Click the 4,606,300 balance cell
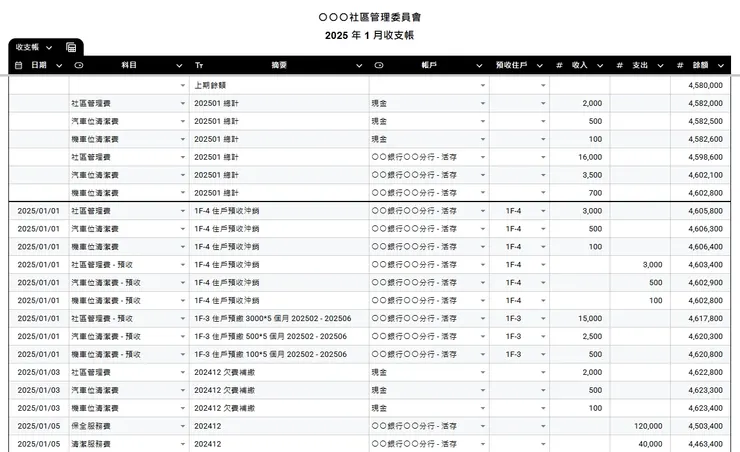 [x=700, y=229]
